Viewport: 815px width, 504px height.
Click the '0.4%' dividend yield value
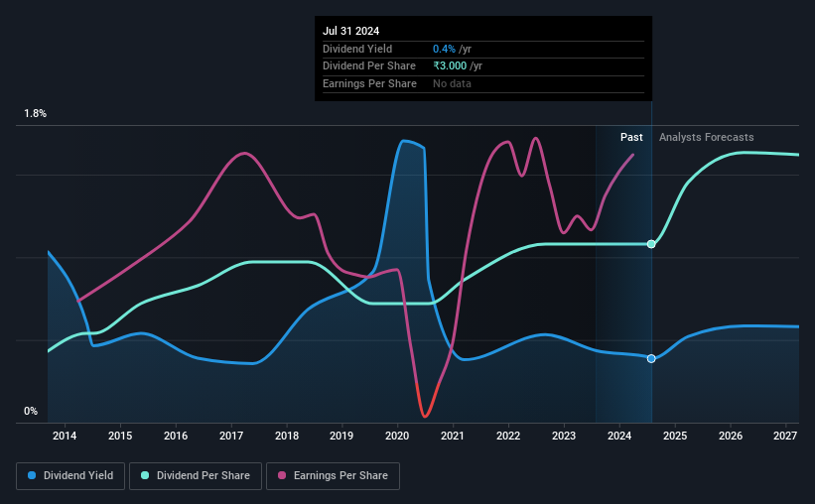(444, 49)
